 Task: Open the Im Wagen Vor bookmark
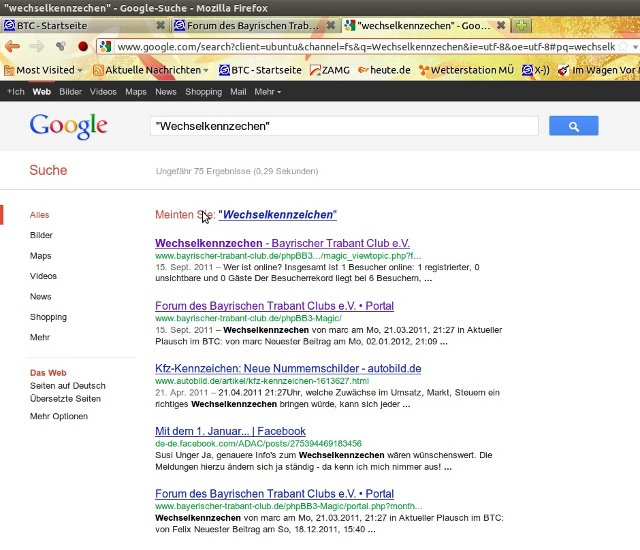(x=598, y=70)
